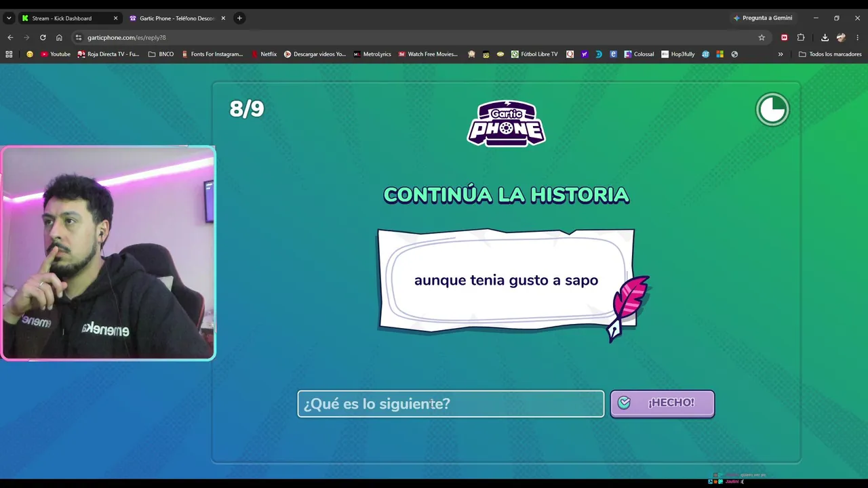Viewport: 868px width, 488px height.
Task: Open the Netflix bookmark
Action: [x=264, y=54]
